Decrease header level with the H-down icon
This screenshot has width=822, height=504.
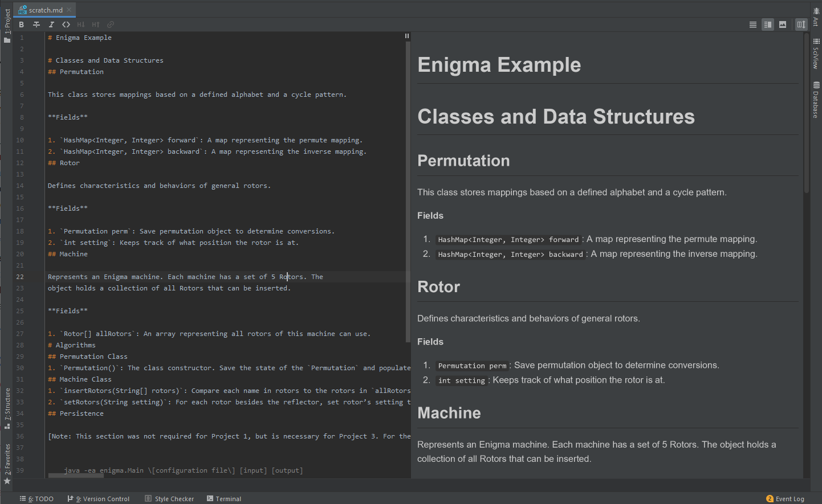[80, 24]
